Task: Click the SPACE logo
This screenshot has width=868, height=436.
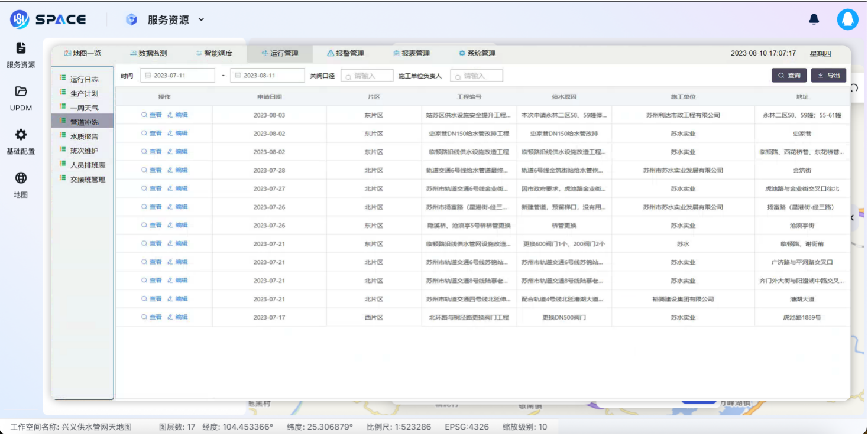Action: 50,19
